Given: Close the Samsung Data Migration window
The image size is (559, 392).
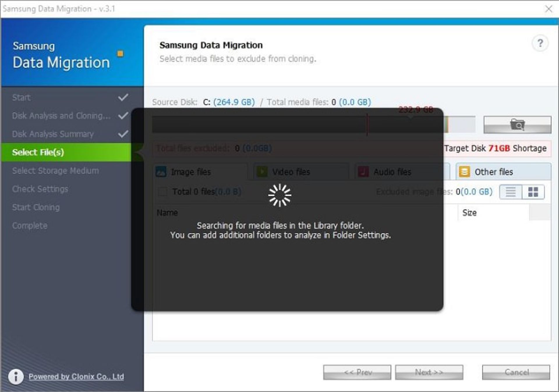Looking at the screenshot, I should tap(549, 9).
